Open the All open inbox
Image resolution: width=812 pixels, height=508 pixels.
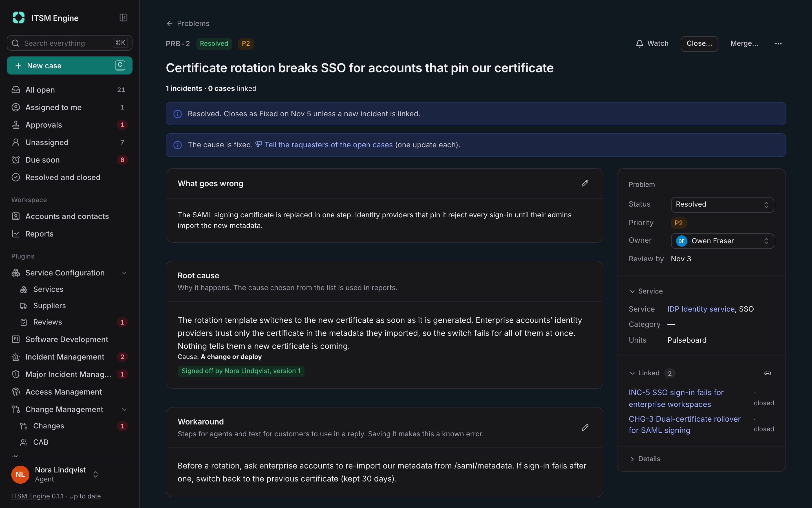(69, 90)
